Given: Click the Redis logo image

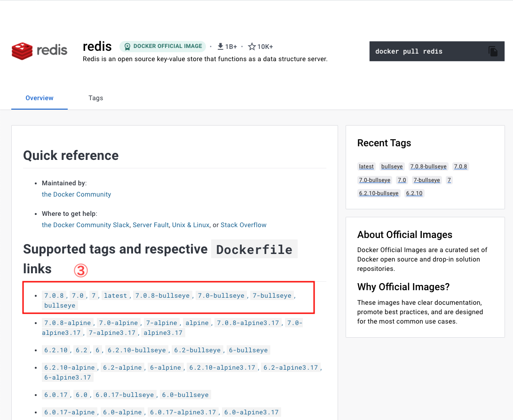Looking at the screenshot, I should coord(39,51).
